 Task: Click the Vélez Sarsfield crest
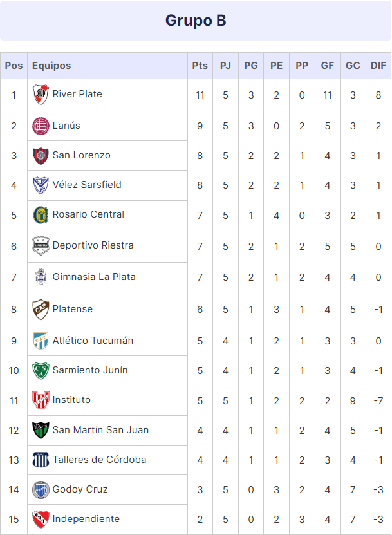(x=41, y=185)
